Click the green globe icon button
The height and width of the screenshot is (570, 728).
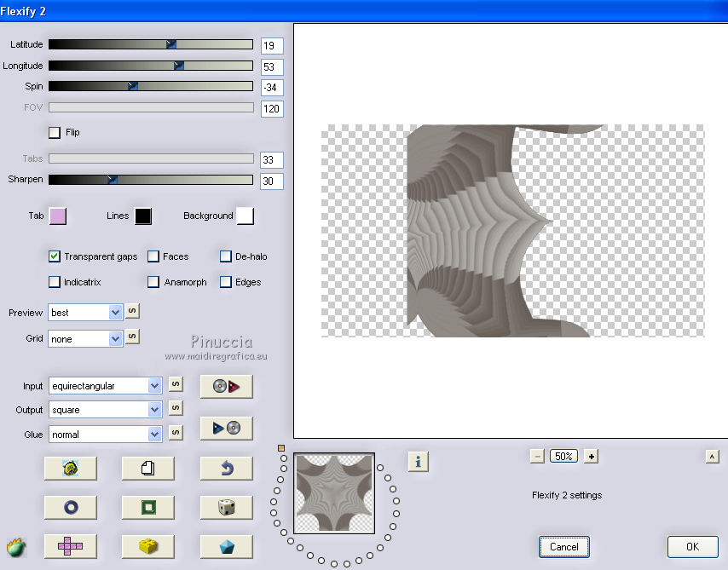click(71, 469)
